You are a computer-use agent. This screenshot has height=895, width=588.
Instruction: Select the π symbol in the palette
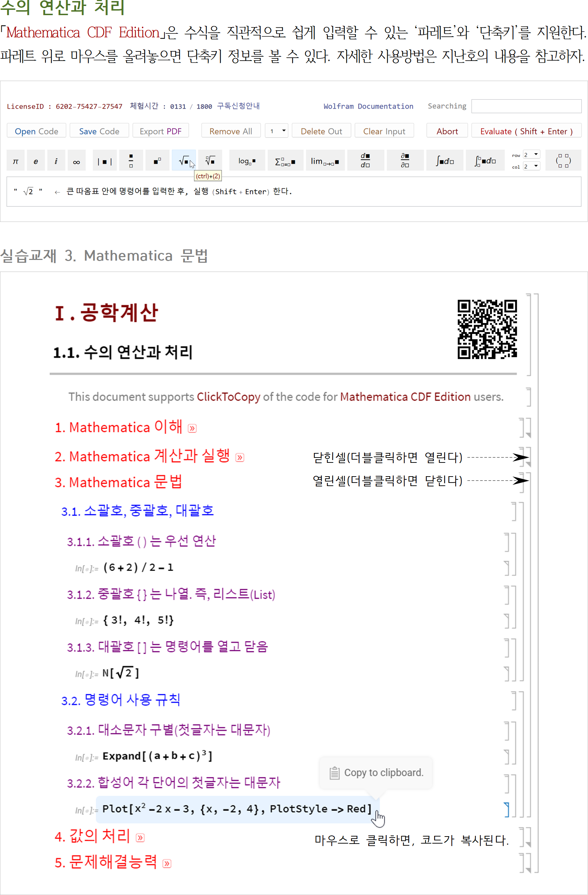point(15,160)
